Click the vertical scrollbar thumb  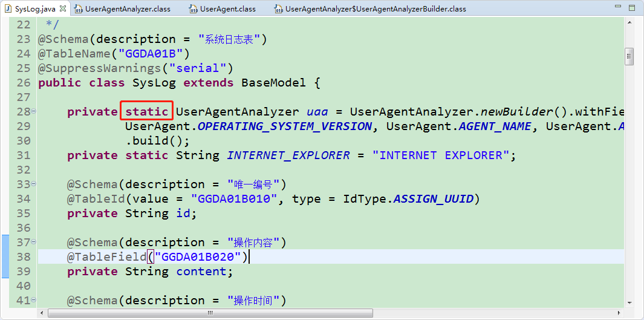[629, 57]
